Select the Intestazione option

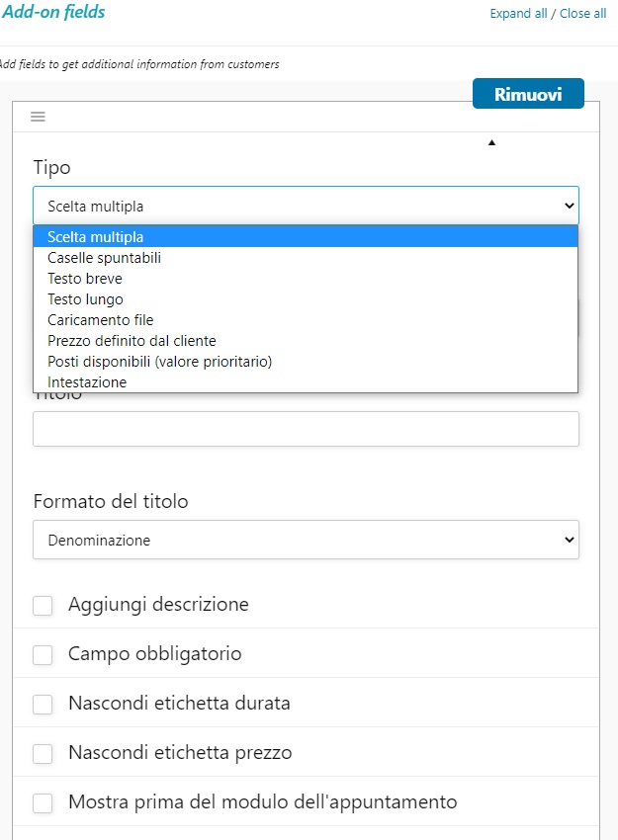(87, 382)
